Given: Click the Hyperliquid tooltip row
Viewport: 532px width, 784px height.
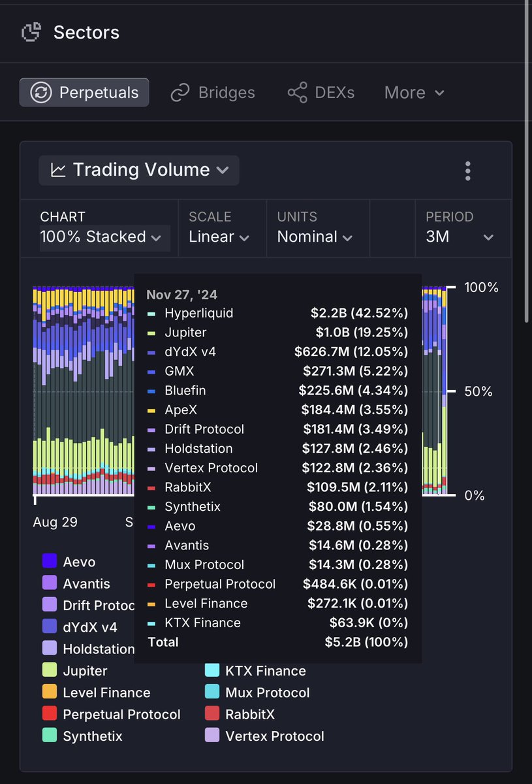Looking at the screenshot, I should pos(277,313).
